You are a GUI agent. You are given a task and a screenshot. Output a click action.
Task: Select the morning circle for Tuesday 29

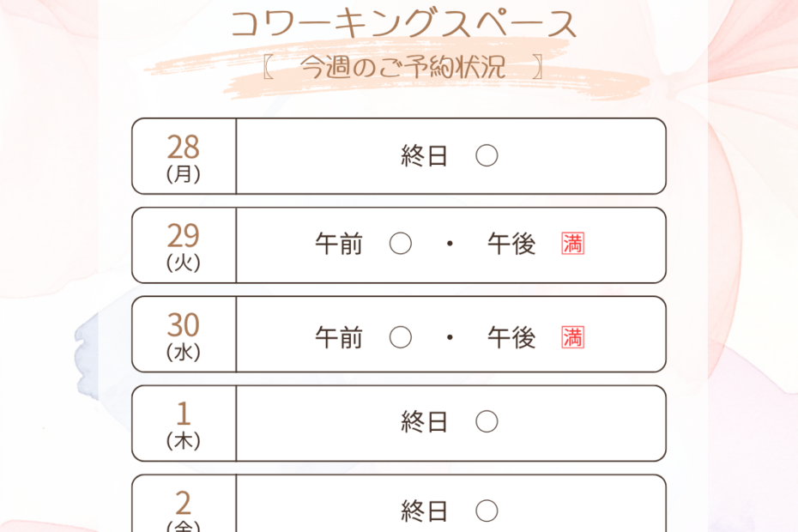point(401,244)
